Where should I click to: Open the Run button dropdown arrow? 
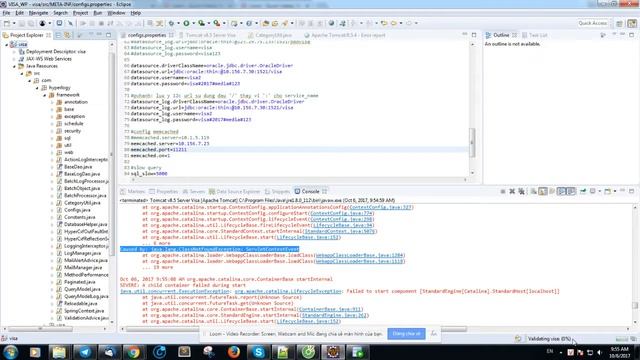pyautogui.click(x=193, y=23)
